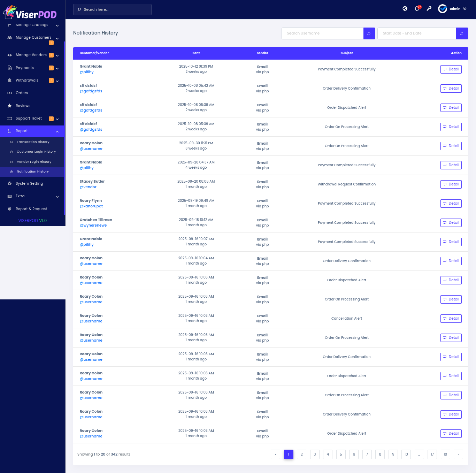Viewport: 476px width, 473px height.
Task: Open Reviews via the star icon
Action: click(x=10, y=106)
